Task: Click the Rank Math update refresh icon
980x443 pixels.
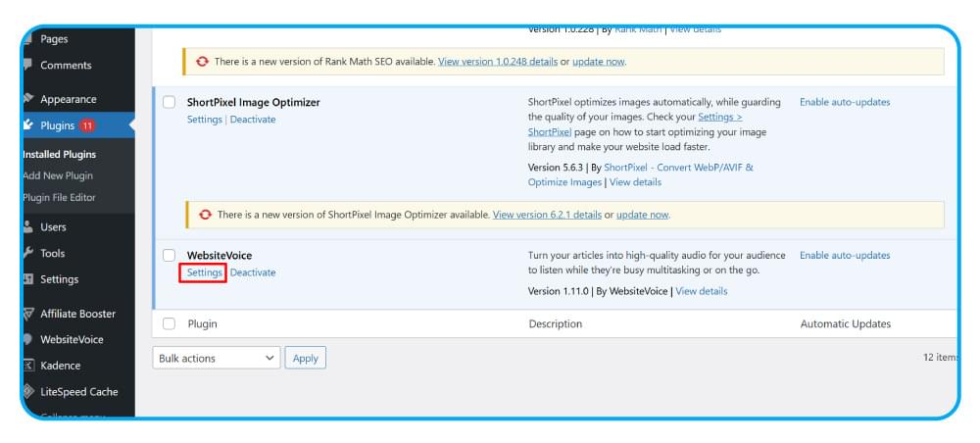Action: point(201,61)
